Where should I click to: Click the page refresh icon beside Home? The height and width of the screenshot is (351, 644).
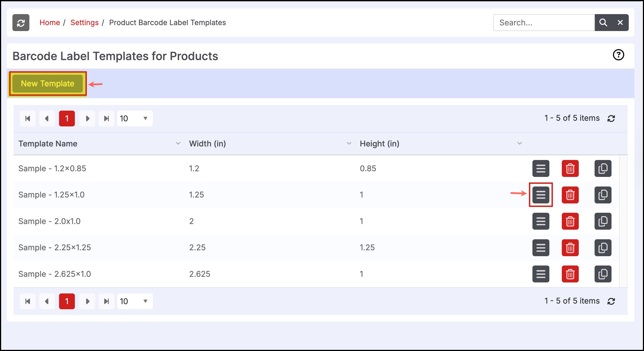(x=21, y=23)
